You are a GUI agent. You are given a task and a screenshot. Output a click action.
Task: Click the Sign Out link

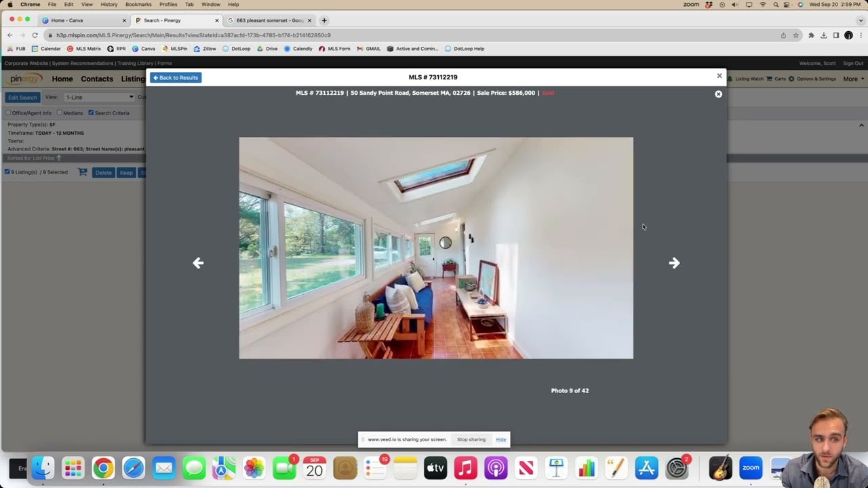[853, 63]
